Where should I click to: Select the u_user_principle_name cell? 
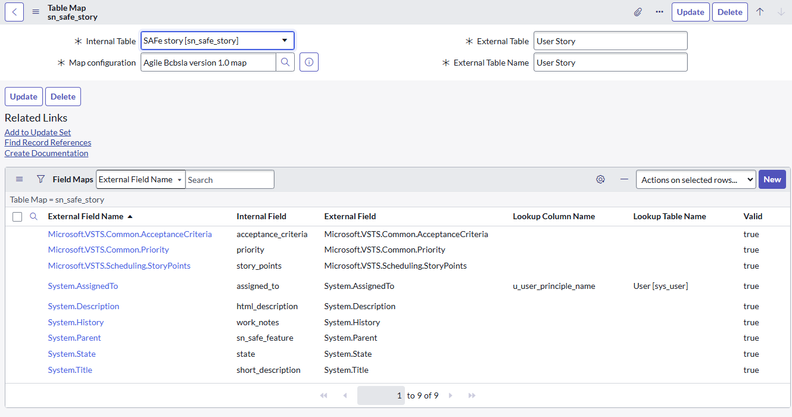[x=554, y=286]
